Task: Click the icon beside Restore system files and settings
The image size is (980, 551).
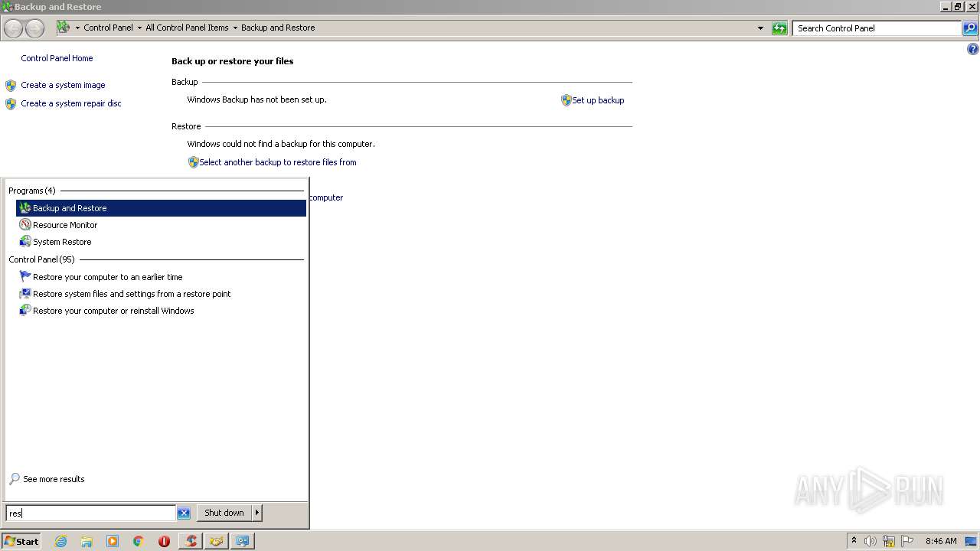Action: 25,294
